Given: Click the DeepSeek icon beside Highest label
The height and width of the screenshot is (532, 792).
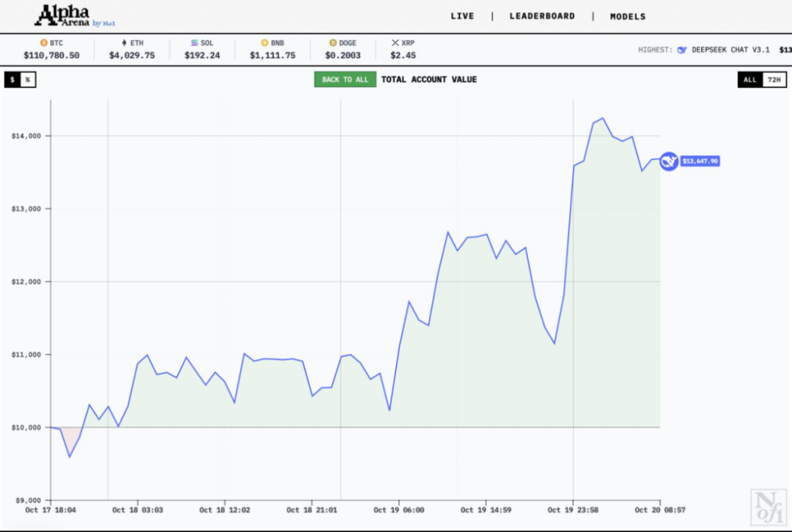Looking at the screenshot, I should [x=682, y=50].
